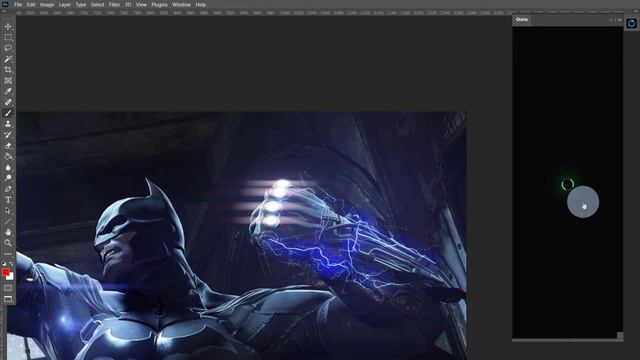This screenshot has width=640, height=360.
Task: Open the 3D menu
Action: click(x=128, y=5)
